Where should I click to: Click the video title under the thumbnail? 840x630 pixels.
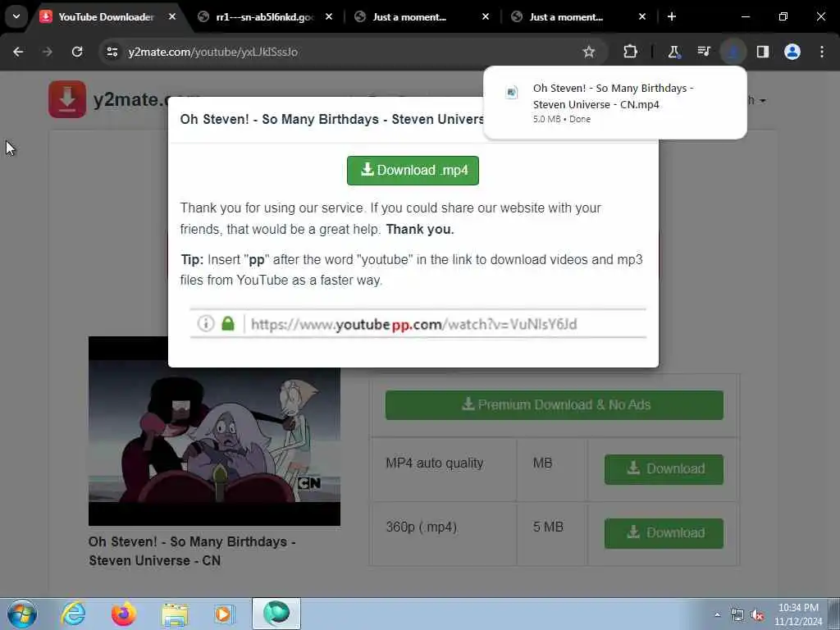pos(192,551)
